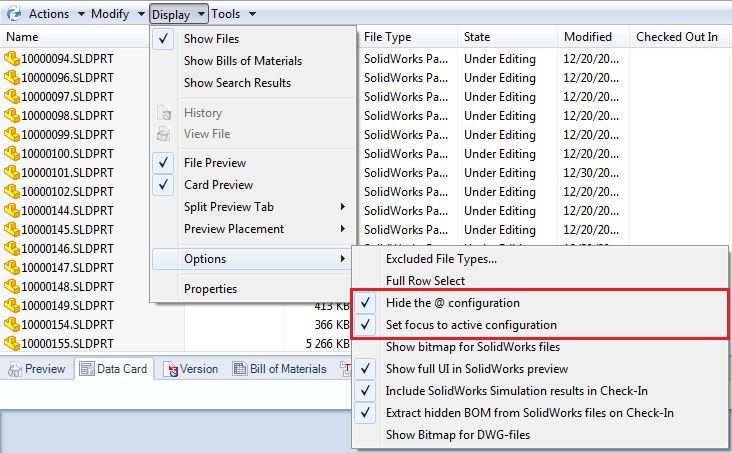Viewport: 732px width, 453px height.
Task: Click the Preview tab icon
Action: tap(14, 369)
